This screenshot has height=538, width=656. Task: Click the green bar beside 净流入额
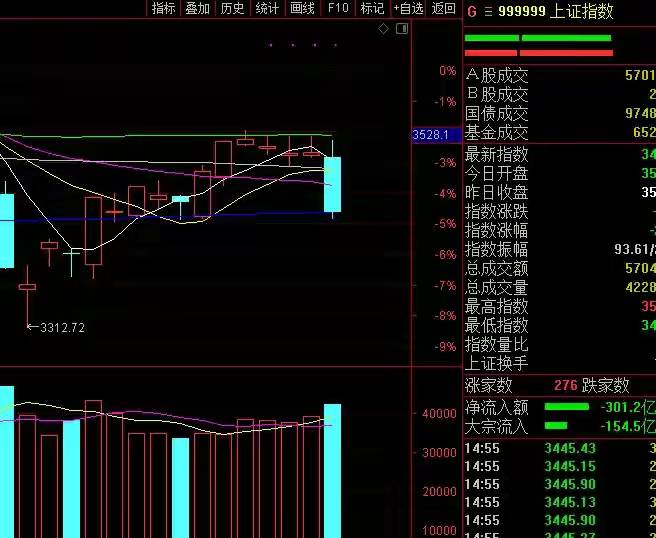[x=566, y=407]
